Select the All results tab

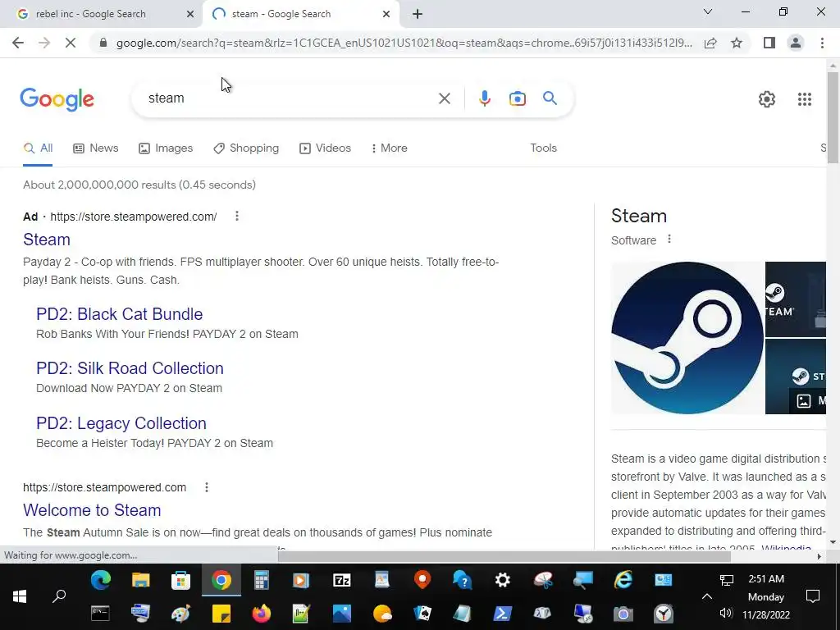38,148
